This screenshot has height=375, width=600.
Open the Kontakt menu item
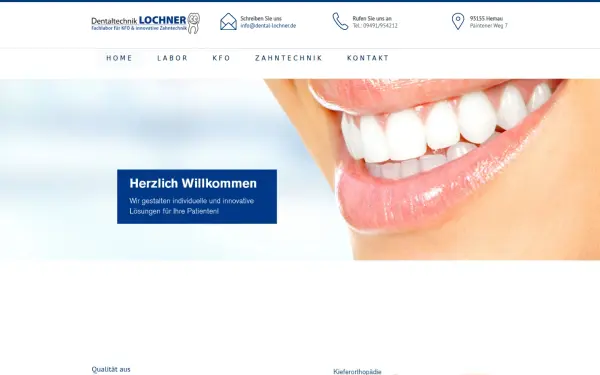coord(368,58)
